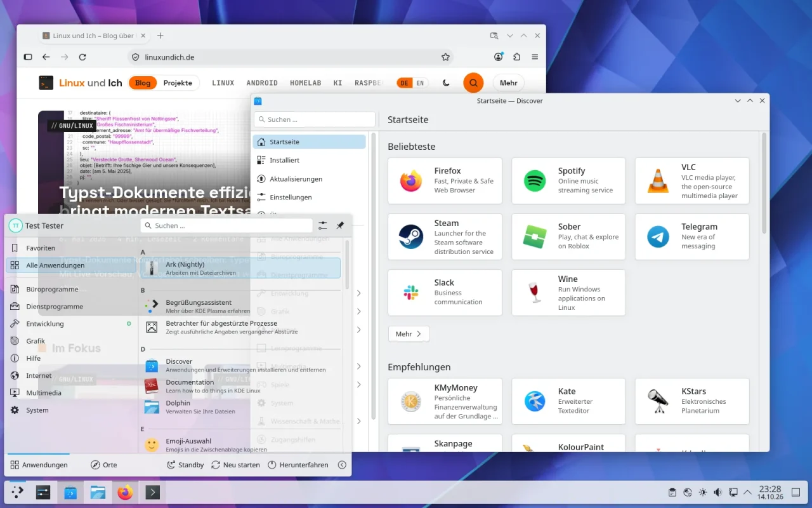Click the configure sliders icon in launcher header
The width and height of the screenshot is (812, 508).
click(x=323, y=225)
